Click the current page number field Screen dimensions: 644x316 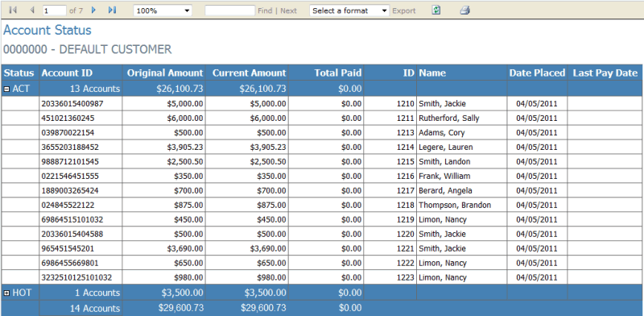tap(54, 10)
